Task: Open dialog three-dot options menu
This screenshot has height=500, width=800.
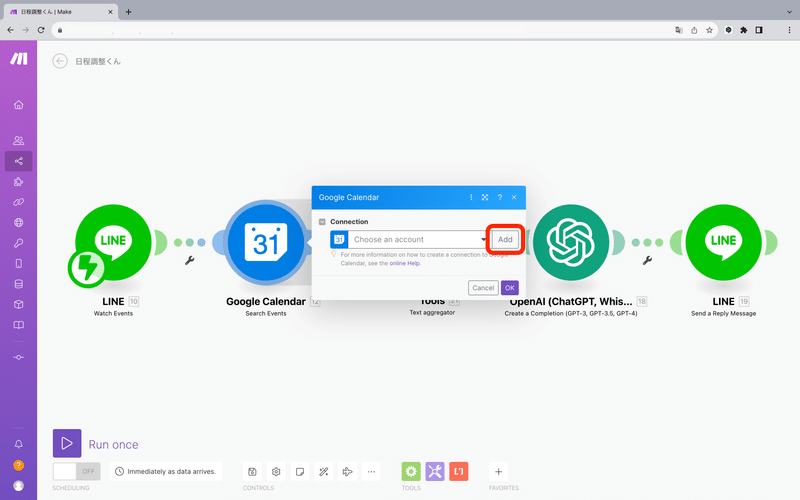Action: point(471,197)
